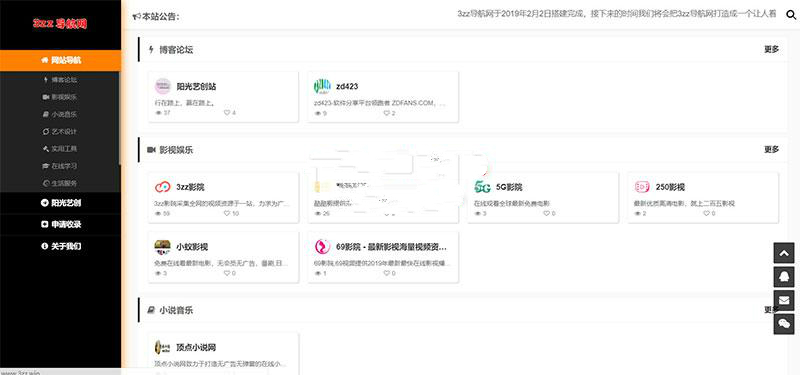Click the 3zz导航网 site logo
This screenshot has height=375, width=800.
pos(60,23)
